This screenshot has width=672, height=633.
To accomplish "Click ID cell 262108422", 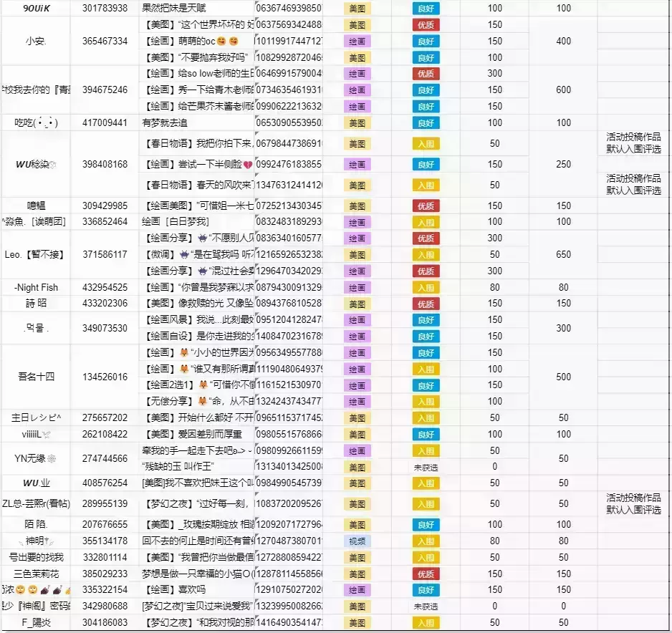I will tap(105, 434).
